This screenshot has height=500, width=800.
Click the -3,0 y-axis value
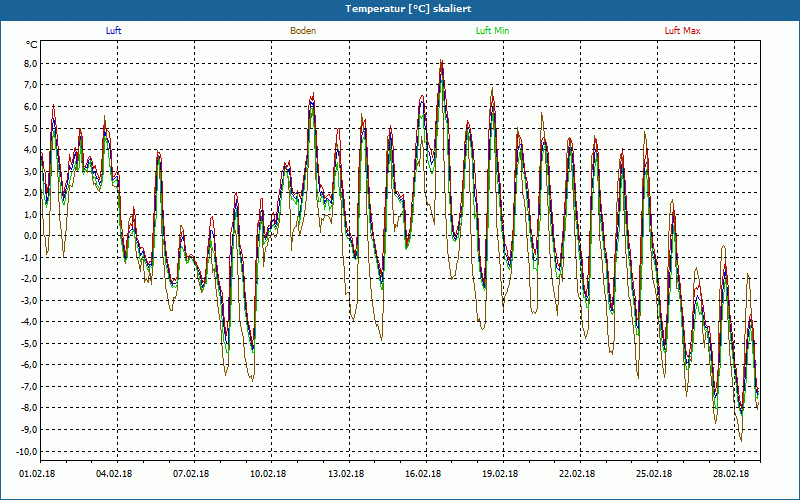coord(28,301)
